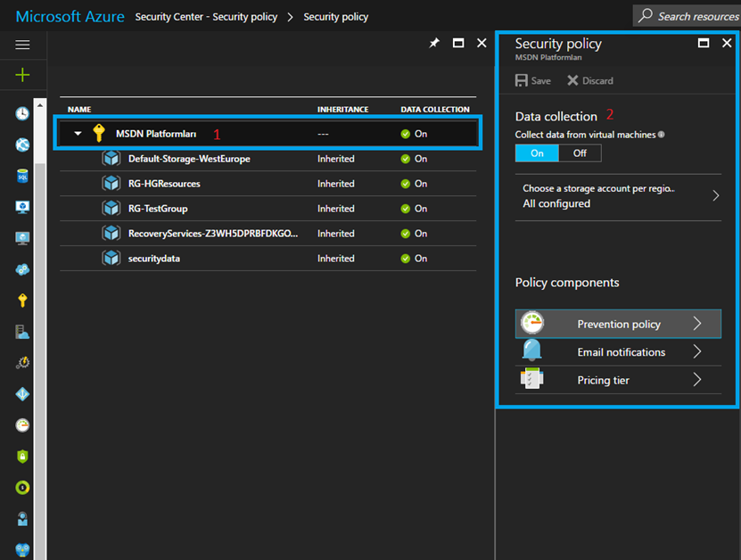Maximize the policy list blade
Viewport: 741px width, 560px height.
(458, 43)
